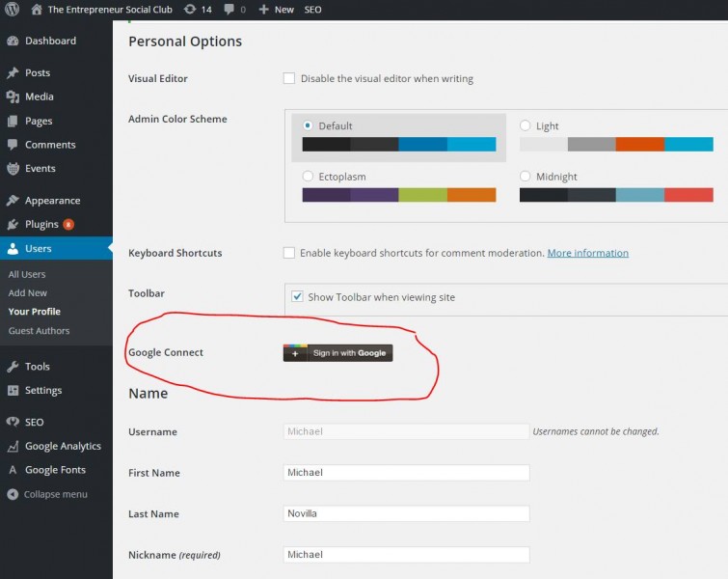This screenshot has height=579, width=728.
Task: Click the Sign in with Google button
Action: coord(337,353)
